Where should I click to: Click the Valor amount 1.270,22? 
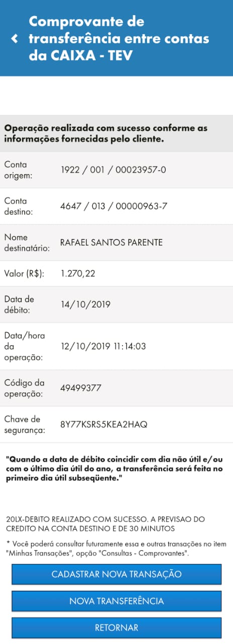coord(78,273)
